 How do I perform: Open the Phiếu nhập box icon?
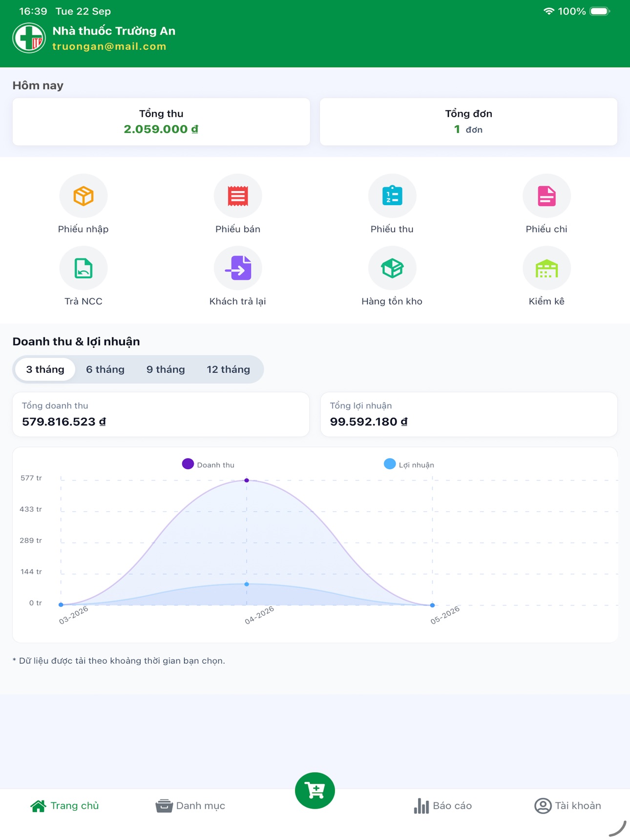(84, 196)
